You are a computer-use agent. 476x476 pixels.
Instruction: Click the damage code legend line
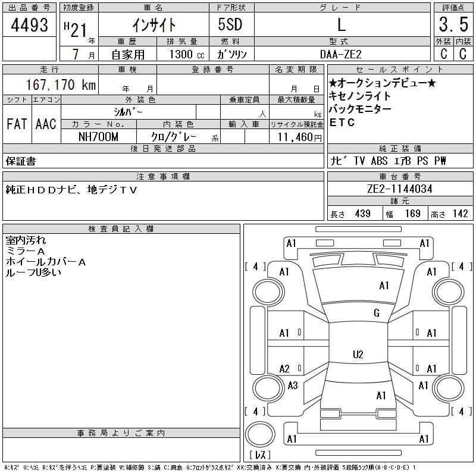pos(210,468)
